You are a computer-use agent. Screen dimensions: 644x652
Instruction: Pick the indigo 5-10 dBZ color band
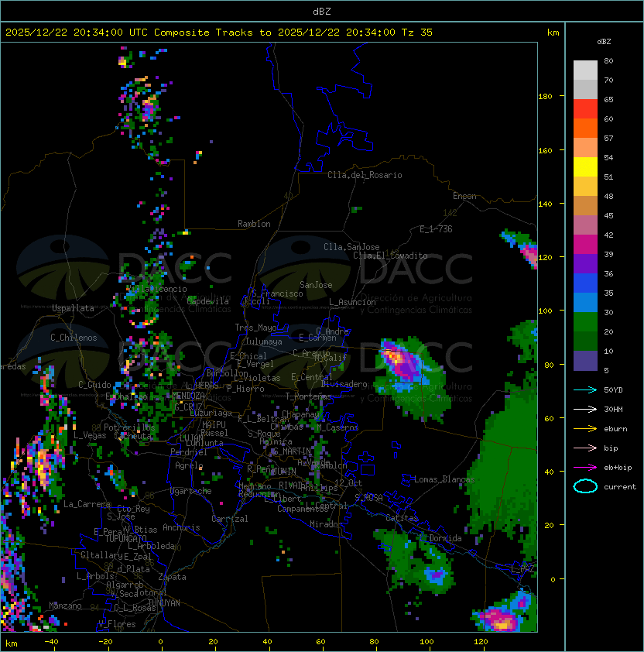(x=585, y=361)
